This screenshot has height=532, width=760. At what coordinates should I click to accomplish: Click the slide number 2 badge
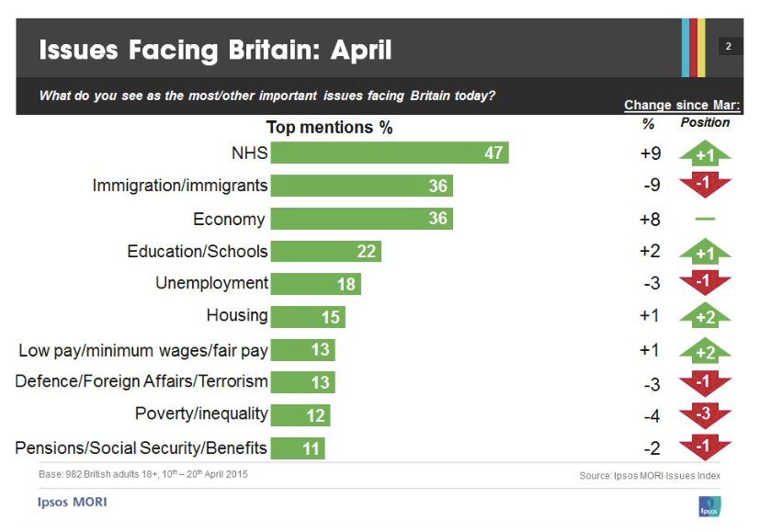729,47
